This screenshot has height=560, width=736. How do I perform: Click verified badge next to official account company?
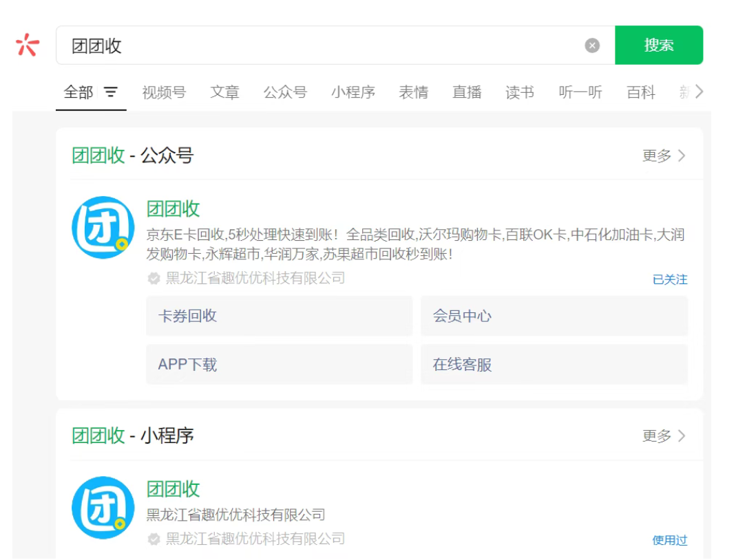point(154,279)
